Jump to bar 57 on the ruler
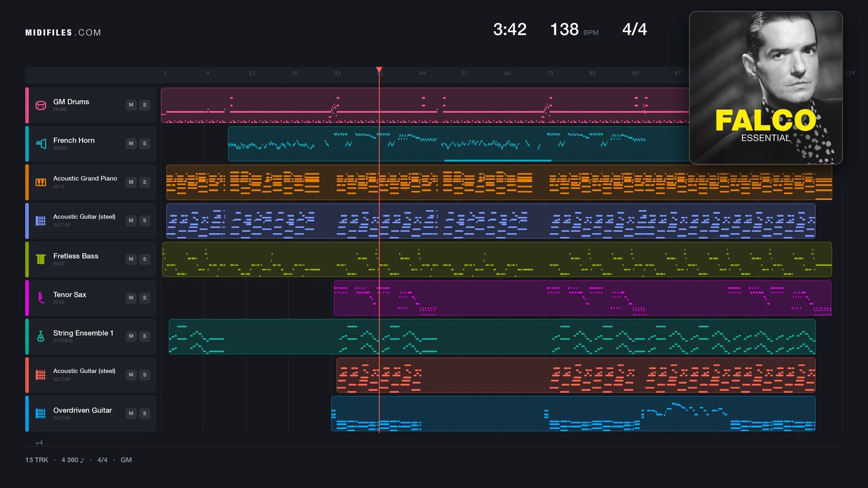868x488 pixels. click(x=465, y=73)
